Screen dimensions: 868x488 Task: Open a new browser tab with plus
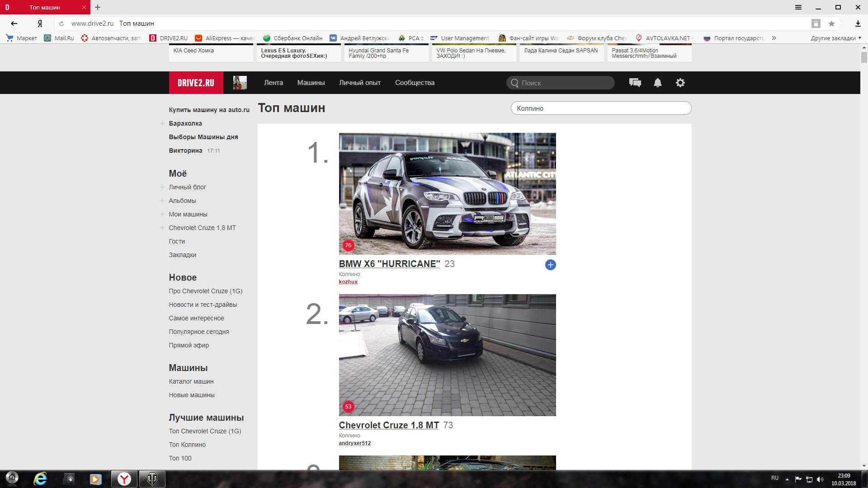tap(98, 7)
